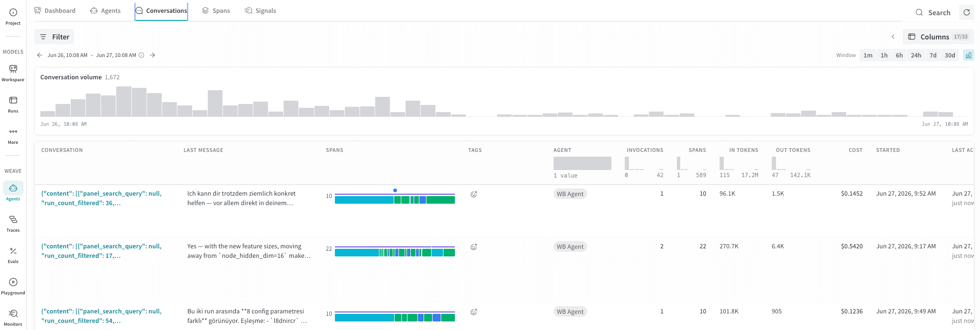This screenshot has width=980, height=330.
Task: Click last message 'Yes — with the new feature sizes'
Action: coord(249,251)
